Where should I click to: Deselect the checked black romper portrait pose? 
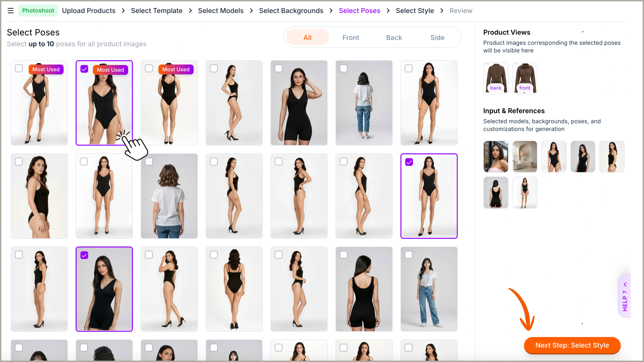tap(84, 255)
